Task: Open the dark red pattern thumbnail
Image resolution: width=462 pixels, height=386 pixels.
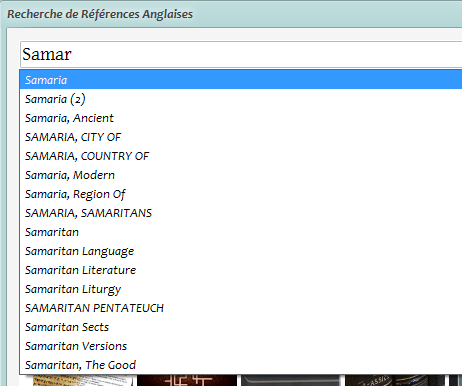Action: pos(187,380)
